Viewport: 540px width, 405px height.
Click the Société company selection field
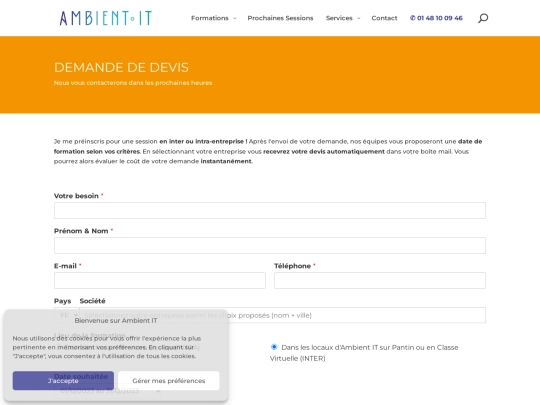282,315
